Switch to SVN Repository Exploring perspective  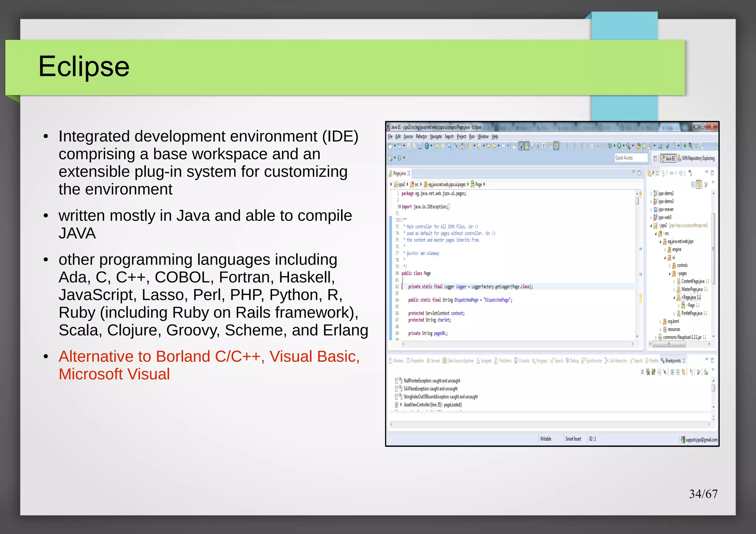tap(697, 158)
